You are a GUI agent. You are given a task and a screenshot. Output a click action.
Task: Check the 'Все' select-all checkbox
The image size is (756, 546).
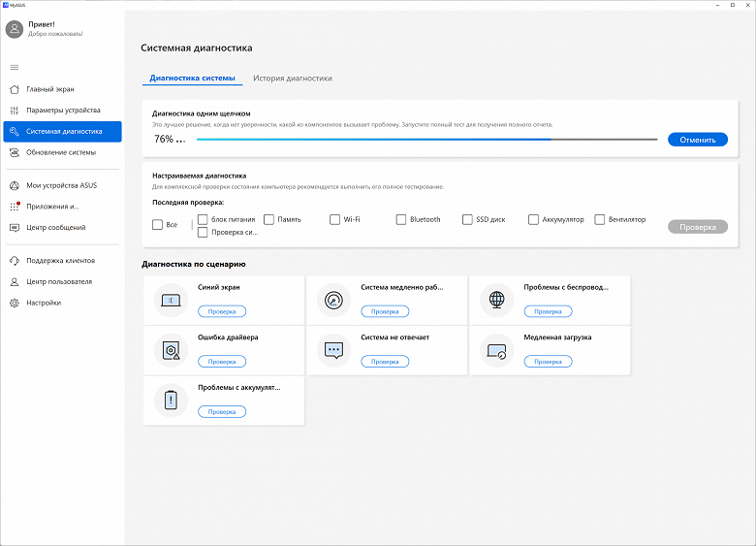[158, 225]
